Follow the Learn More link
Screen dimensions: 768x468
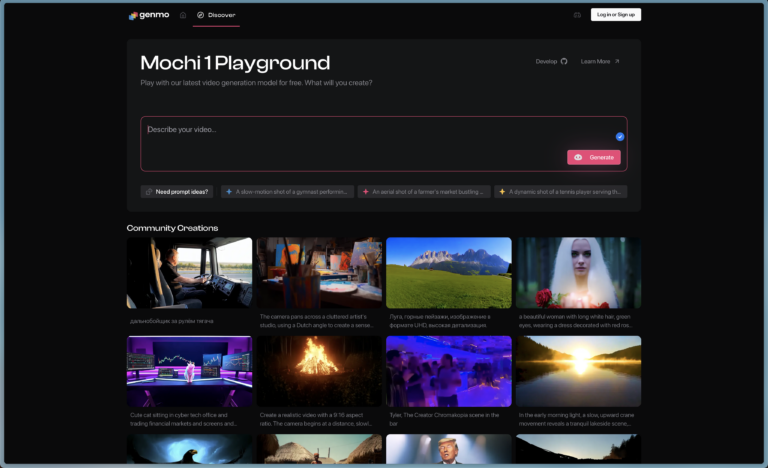[x=600, y=61]
